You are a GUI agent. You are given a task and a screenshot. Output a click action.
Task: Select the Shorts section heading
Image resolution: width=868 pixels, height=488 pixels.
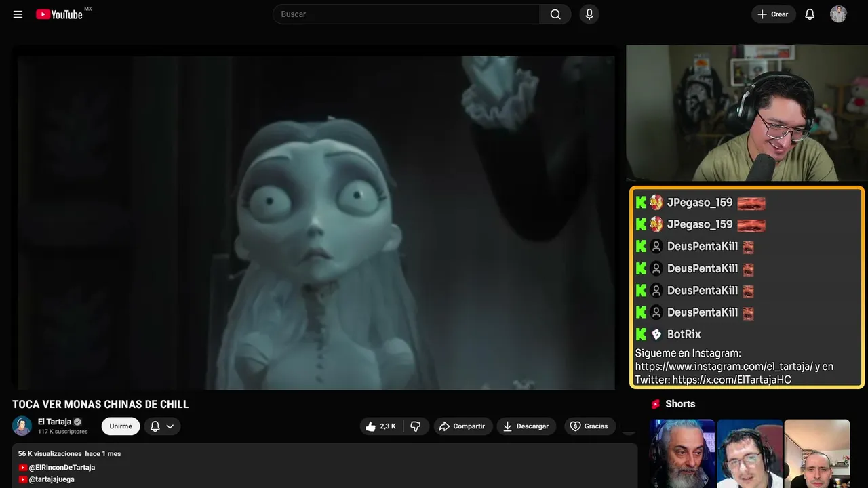[680, 404]
